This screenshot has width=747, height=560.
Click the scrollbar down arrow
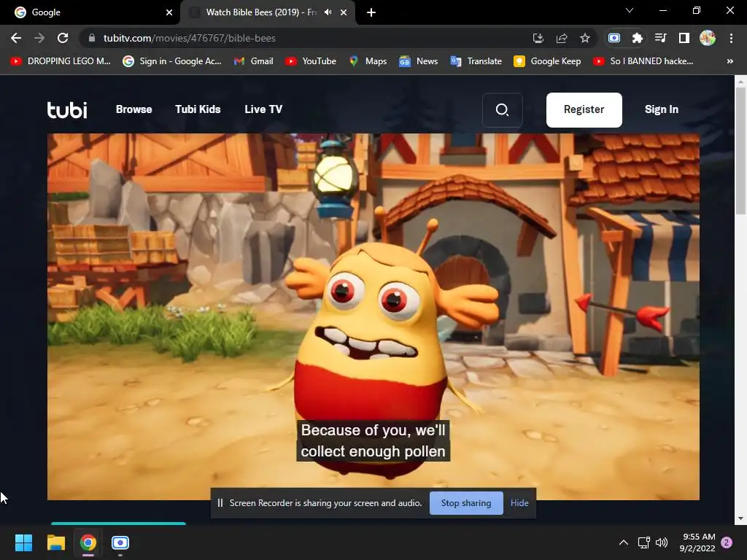(741, 519)
